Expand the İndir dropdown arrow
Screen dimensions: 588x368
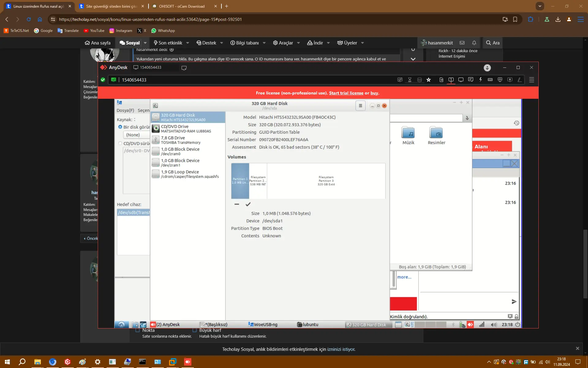click(328, 43)
